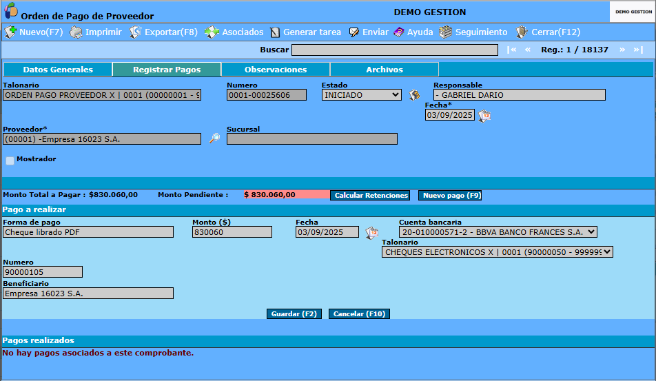The height and width of the screenshot is (381, 656).
Task: Click 'No hay pagos asociados' message
Action: pos(98,353)
